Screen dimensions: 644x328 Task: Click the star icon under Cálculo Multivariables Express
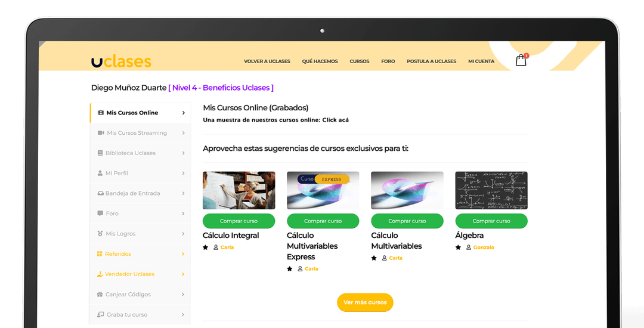point(290,269)
